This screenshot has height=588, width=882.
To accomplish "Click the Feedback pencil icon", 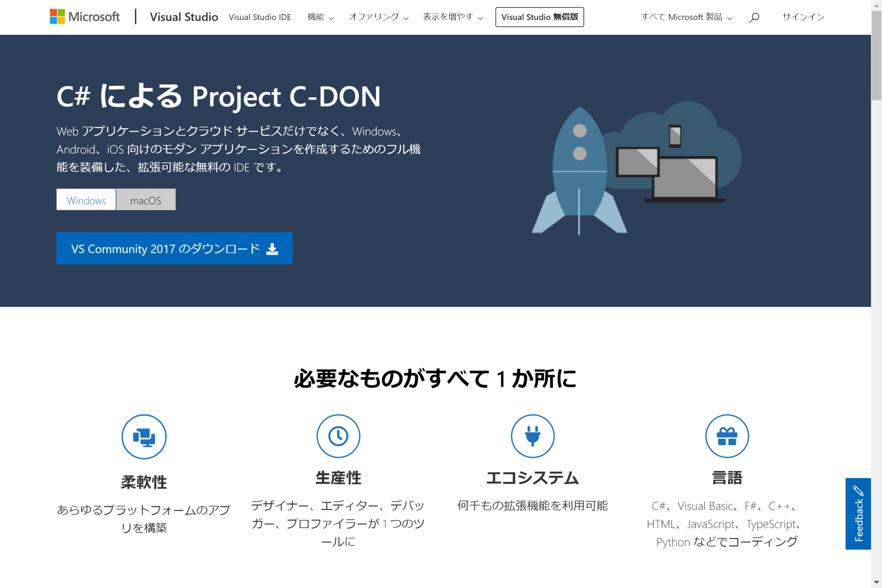I will [858, 491].
